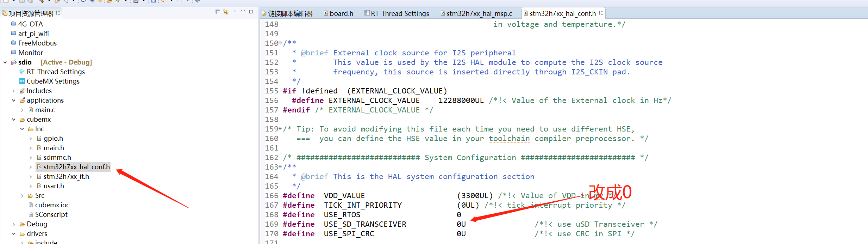Collapse the cubemx folder
Image resolution: width=868 pixels, height=244 pixels.
tap(14, 120)
